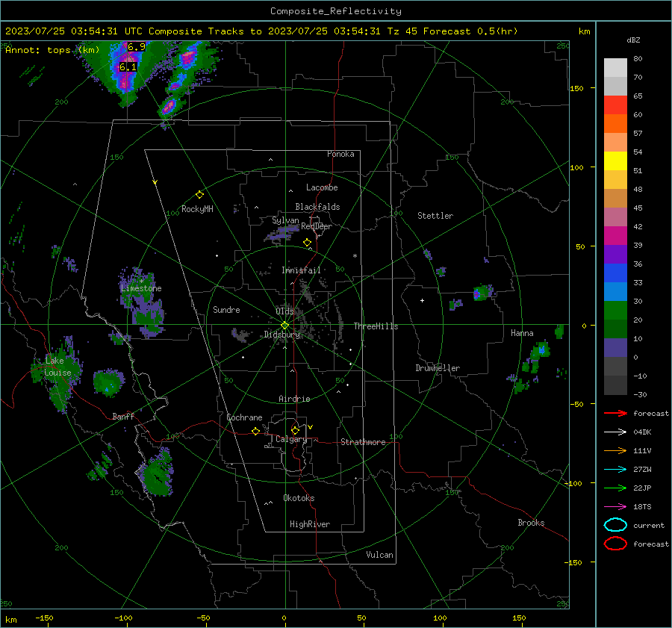Select the Airdrie label
672x628 pixels.
pyautogui.click(x=294, y=399)
